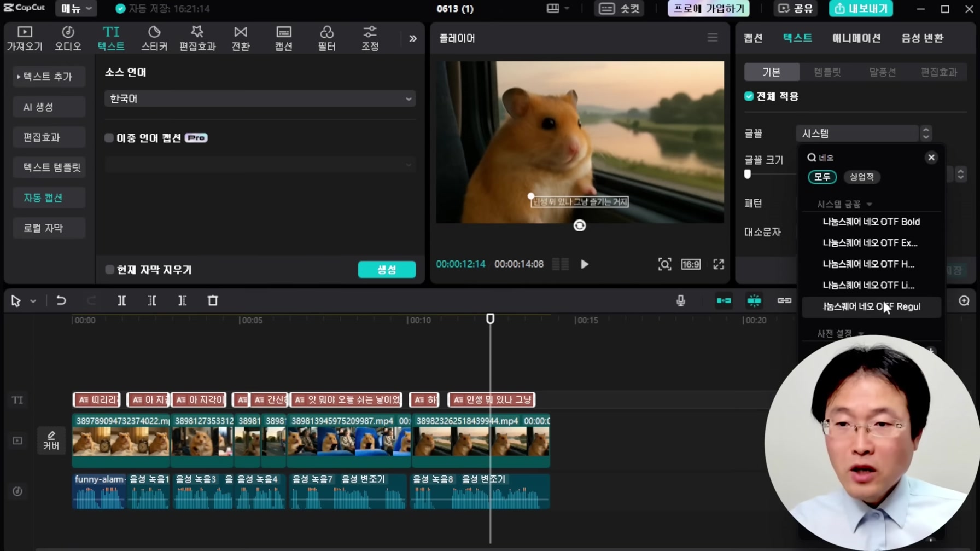Click the 커버 cover edit button
980x551 pixels.
coord(51,440)
